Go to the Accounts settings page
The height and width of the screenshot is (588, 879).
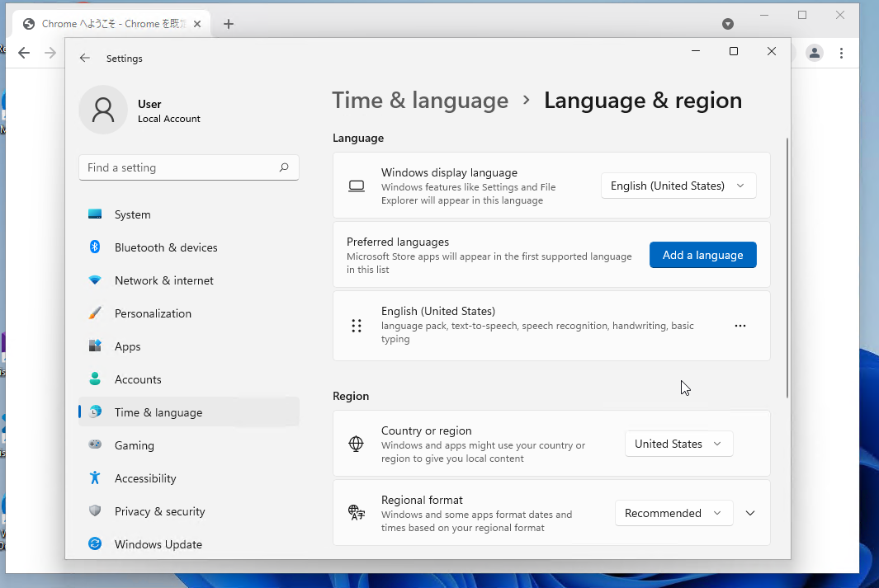pyautogui.click(x=138, y=379)
